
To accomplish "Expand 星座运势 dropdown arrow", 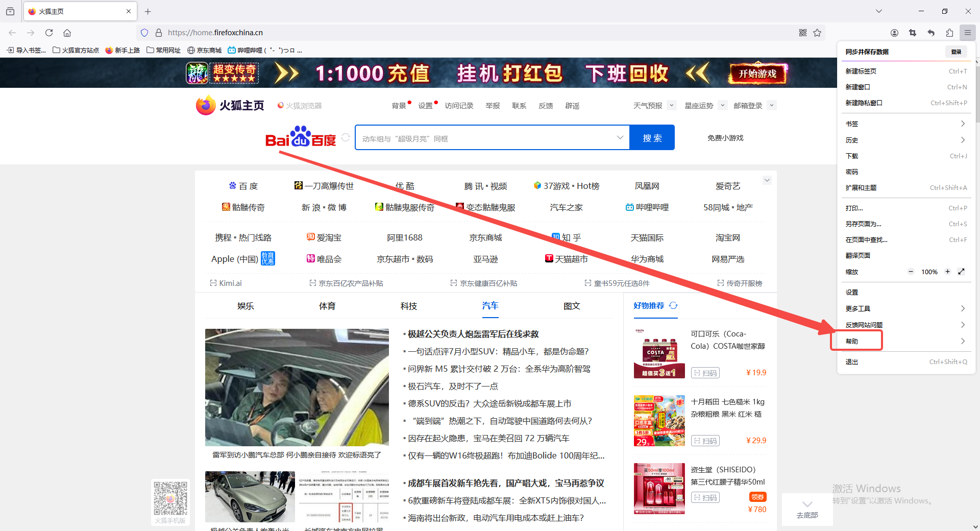I will [722, 105].
